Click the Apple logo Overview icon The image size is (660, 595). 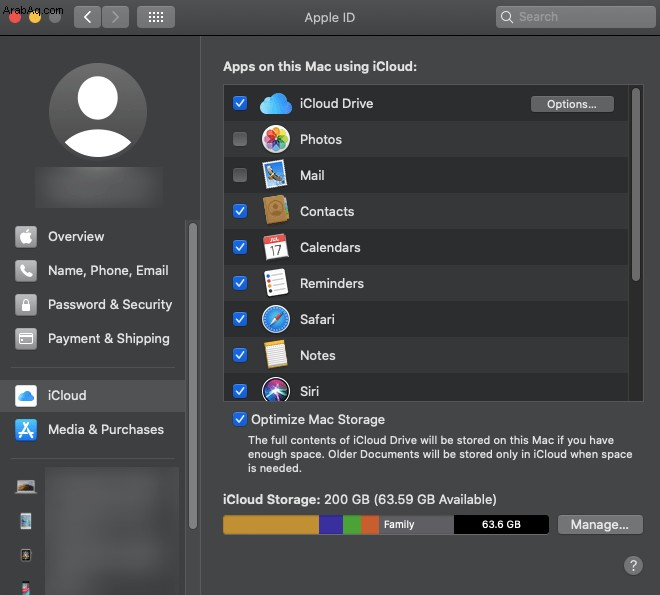click(26, 236)
